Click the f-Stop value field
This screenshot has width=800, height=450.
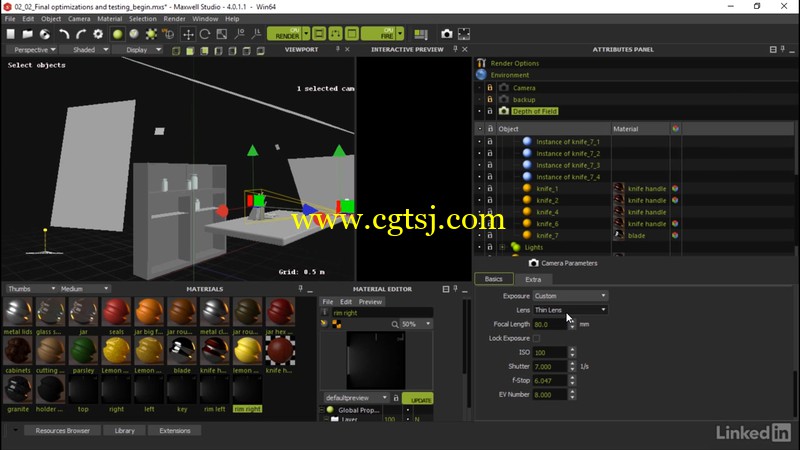click(550, 381)
